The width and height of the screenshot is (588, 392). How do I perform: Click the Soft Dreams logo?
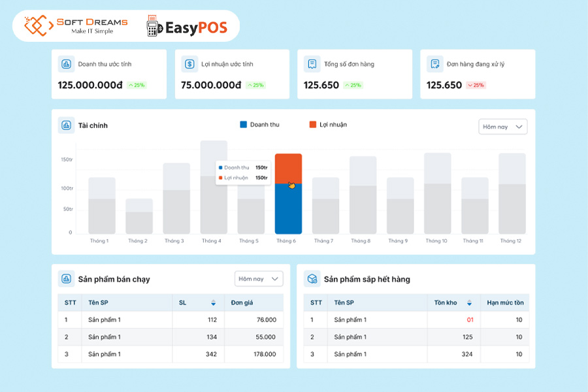click(x=76, y=26)
